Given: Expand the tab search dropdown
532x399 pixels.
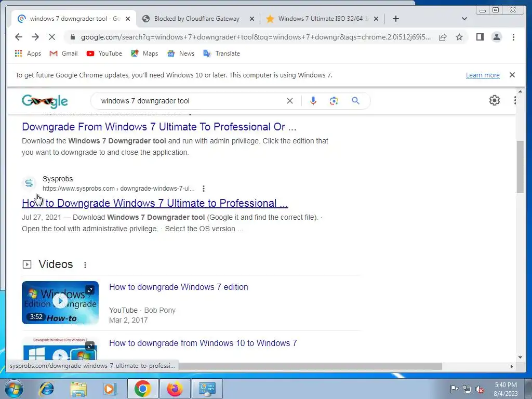Looking at the screenshot, I should [x=464, y=19].
